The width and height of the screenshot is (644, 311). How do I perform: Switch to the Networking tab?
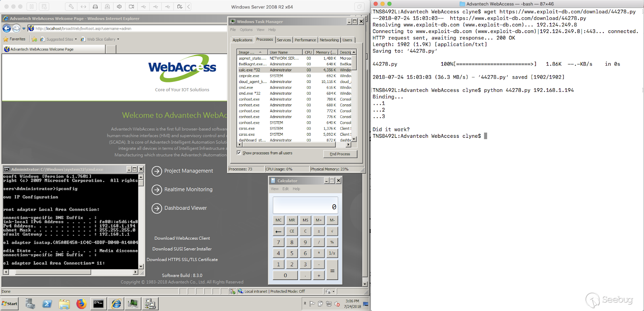click(x=329, y=40)
